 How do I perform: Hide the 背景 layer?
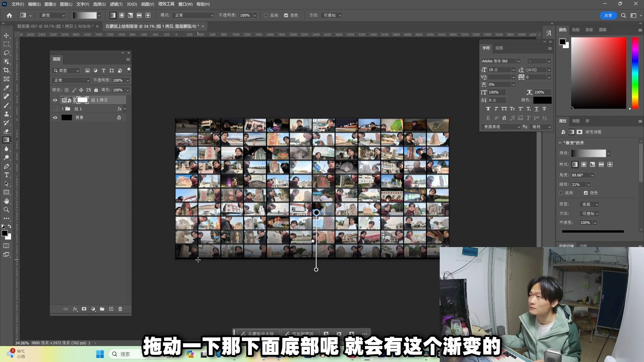55,118
